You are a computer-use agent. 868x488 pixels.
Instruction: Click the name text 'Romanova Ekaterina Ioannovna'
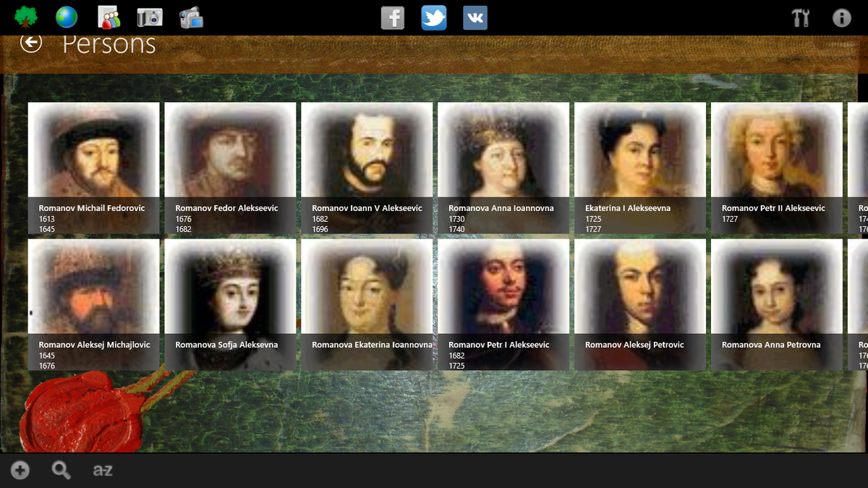click(x=372, y=345)
